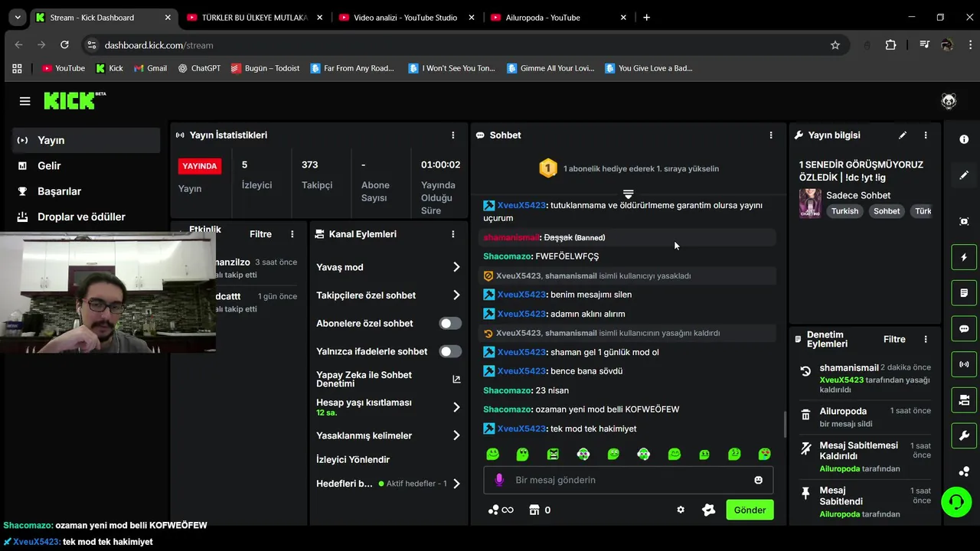The width and height of the screenshot is (980, 551).
Task: Insert the angry square green emote
Action: click(x=553, y=455)
